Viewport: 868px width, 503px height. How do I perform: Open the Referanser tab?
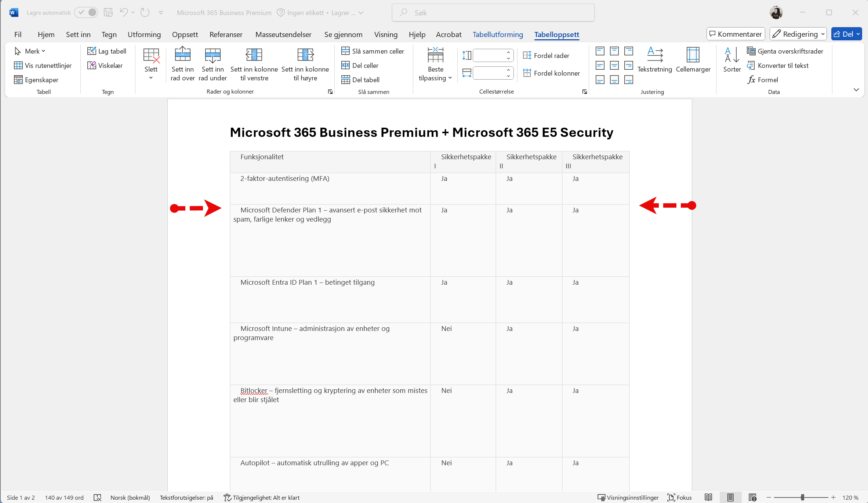coord(226,34)
